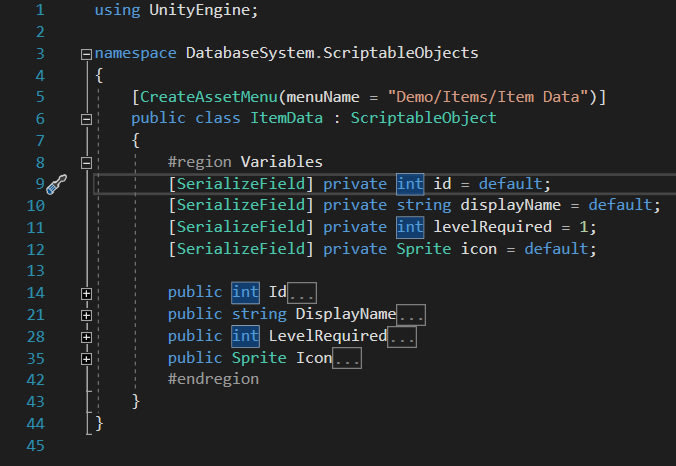Click line number 1 in the gutter

point(39,10)
